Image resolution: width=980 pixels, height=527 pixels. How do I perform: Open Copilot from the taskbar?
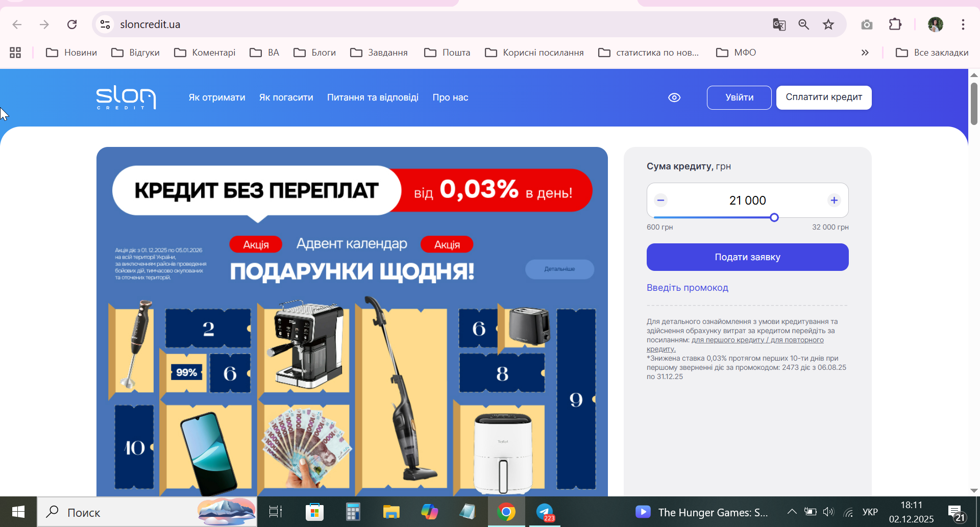(429, 512)
